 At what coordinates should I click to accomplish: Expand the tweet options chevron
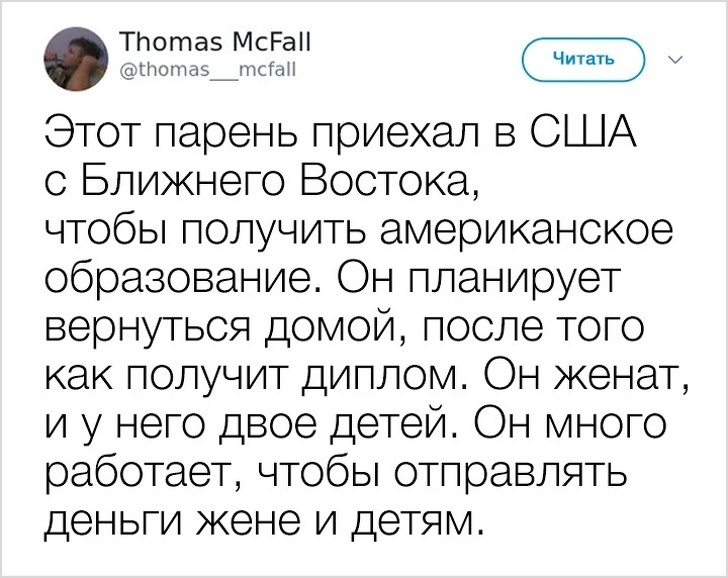coord(672,59)
